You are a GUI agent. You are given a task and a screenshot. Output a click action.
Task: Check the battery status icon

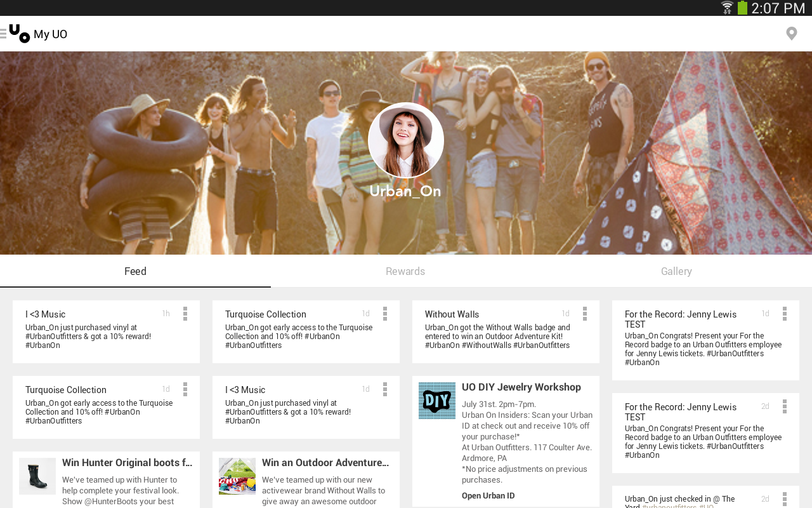742,8
